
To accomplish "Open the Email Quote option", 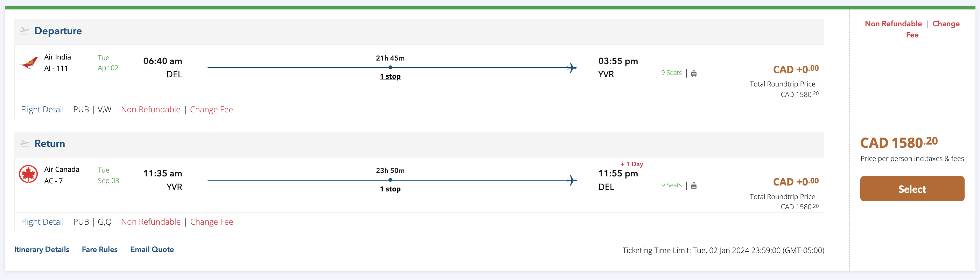I will pyautogui.click(x=152, y=250).
